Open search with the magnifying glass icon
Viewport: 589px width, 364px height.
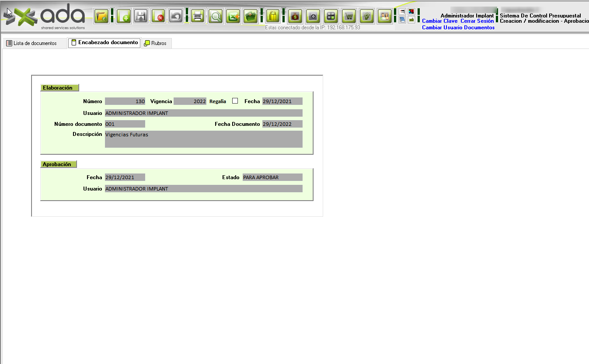[x=215, y=17]
